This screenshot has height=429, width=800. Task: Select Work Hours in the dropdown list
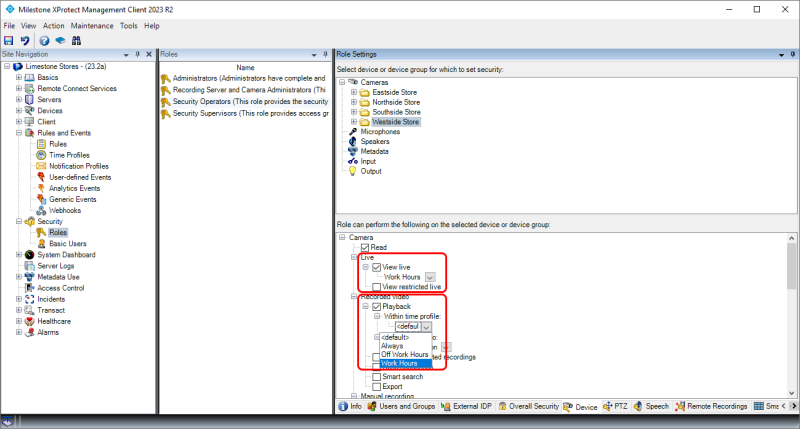[x=406, y=363]
